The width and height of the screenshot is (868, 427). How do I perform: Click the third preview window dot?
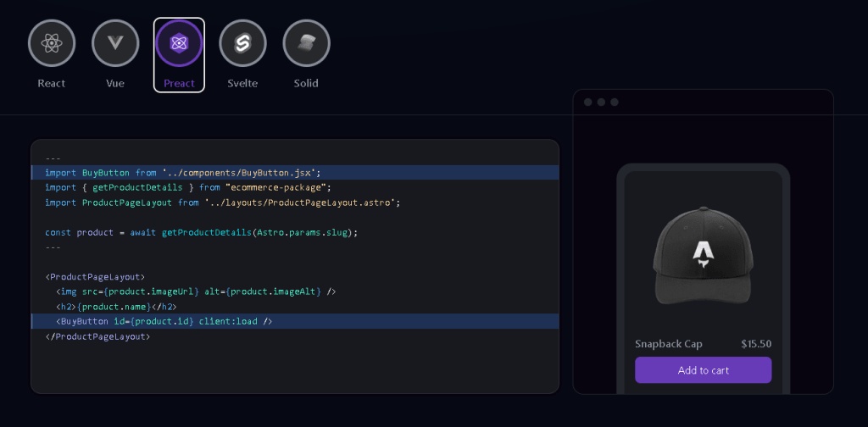tap(615, 103)
